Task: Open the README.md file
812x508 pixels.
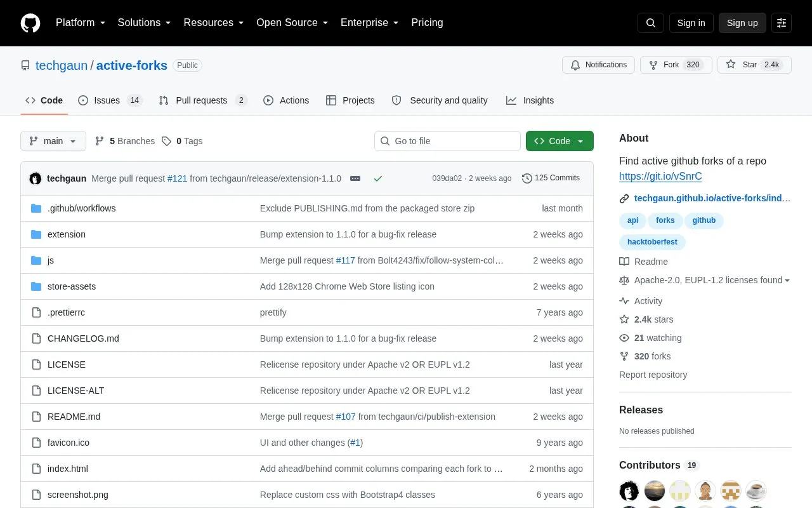Action: 74,417
